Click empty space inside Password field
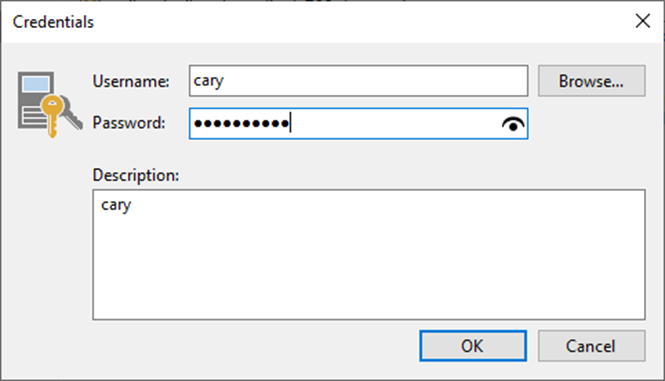 (394, 123)
